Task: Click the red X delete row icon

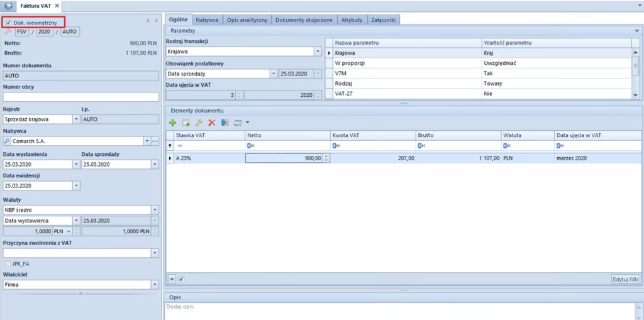Action: [x=212, y=122]
